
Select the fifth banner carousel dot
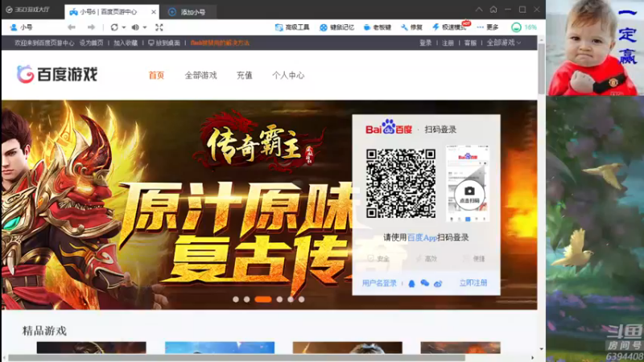(291, 299)
